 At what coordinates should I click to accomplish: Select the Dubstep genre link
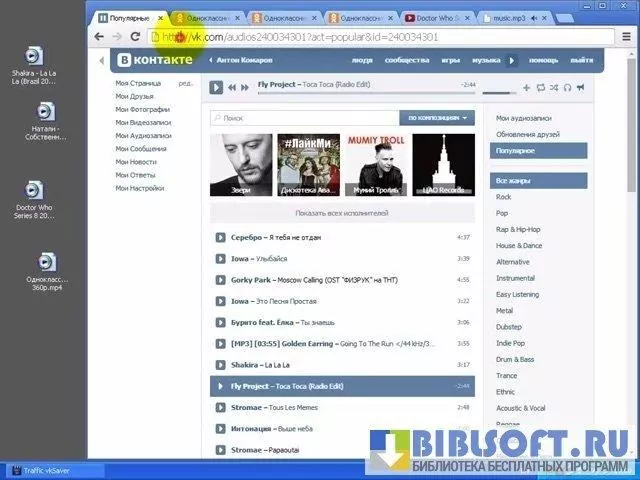pos(508,326)
